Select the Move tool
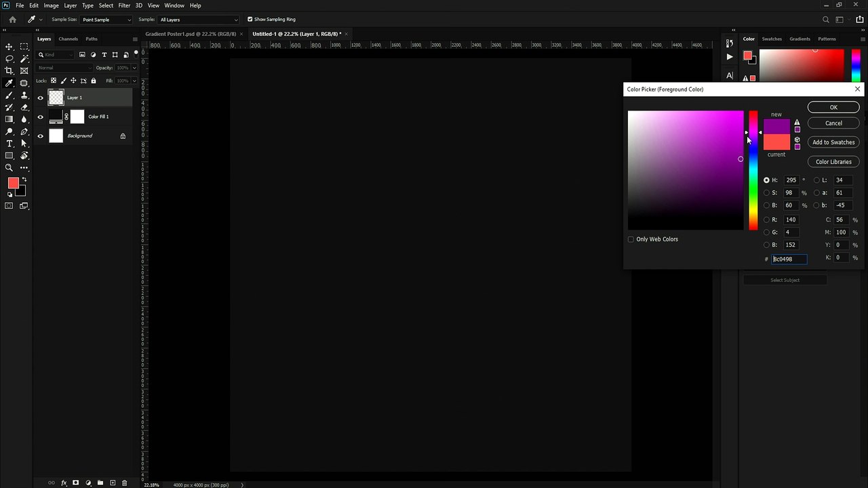This screenshot has width=868, height=488. [x=9, y=47]
